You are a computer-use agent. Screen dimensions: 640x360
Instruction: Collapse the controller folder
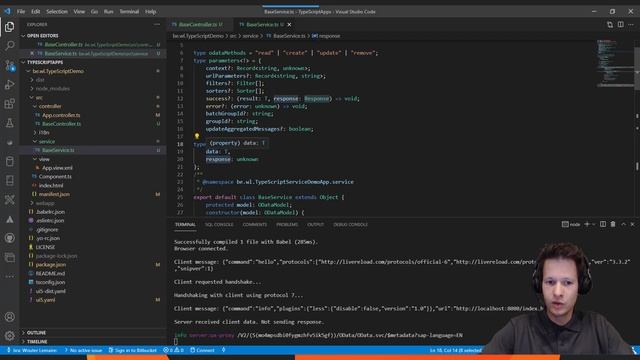pyautogui.click(x=35, y=106)
